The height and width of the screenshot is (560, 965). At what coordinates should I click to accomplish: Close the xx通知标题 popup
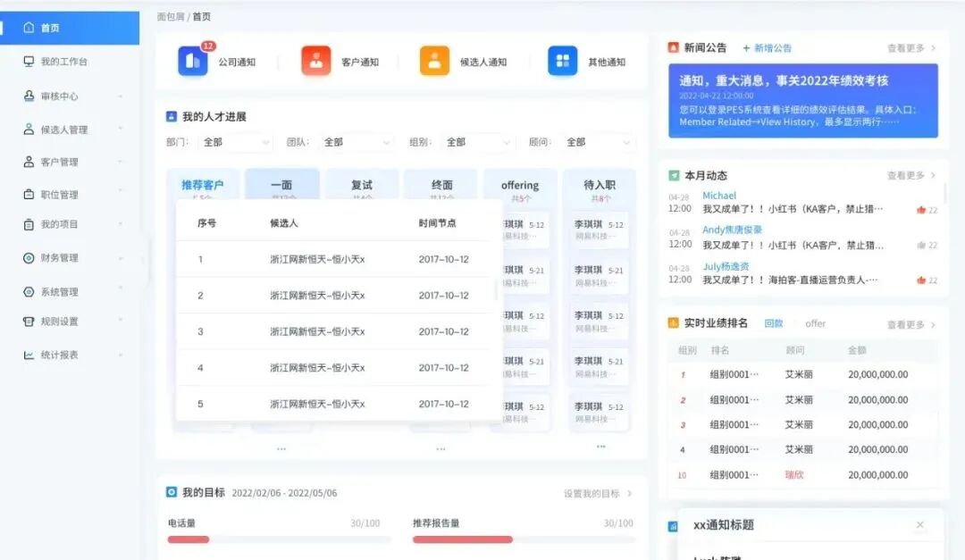pos(920,525)
